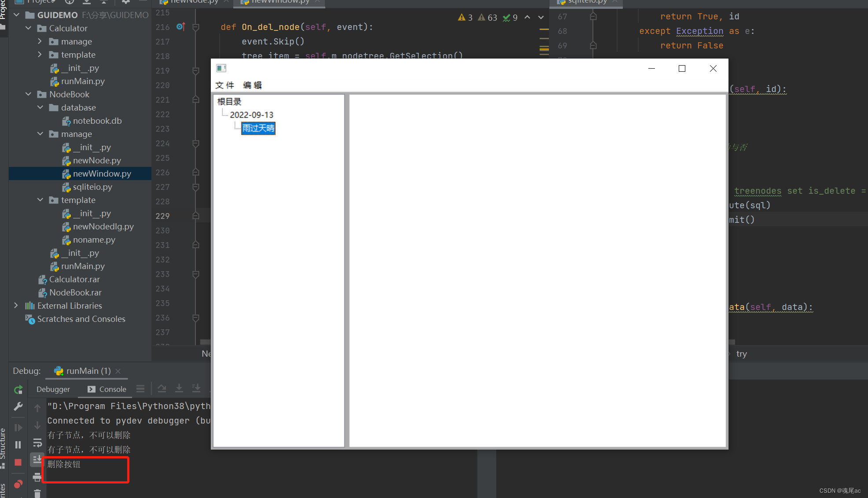Open debug configuration wrench settings
Viewport: 868px width, 498px height.
[x=18, y=406]
